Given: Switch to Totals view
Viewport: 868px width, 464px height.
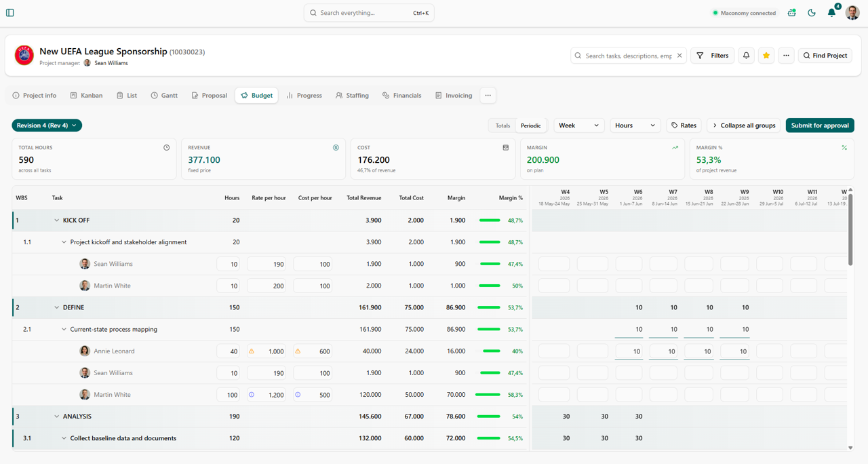Looking at the screenshot, I should pos(502,125).
